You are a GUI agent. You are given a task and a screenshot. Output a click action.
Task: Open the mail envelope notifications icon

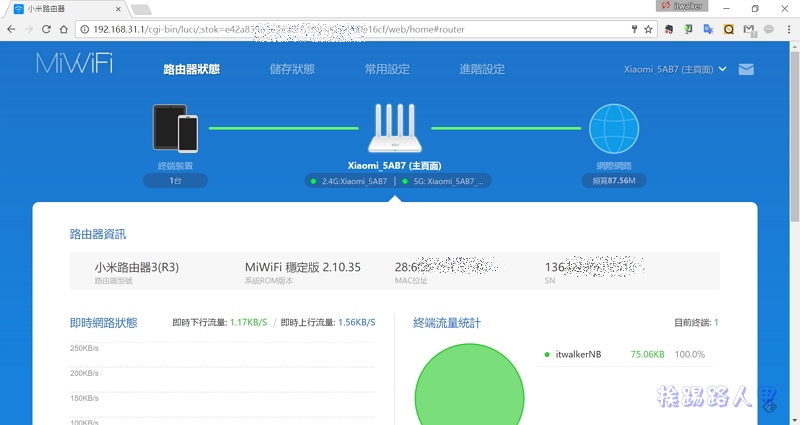[746, 69]
